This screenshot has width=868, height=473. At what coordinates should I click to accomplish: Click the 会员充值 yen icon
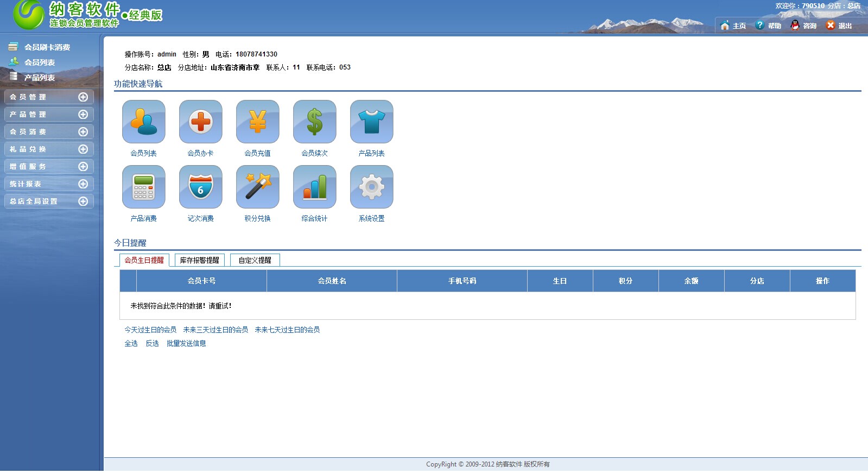257,122
